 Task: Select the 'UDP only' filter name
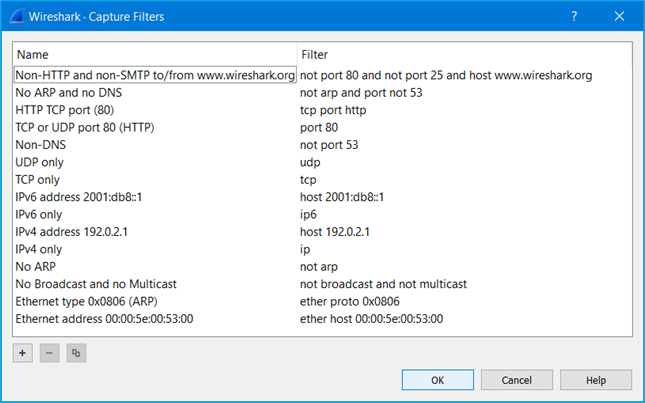pyautogui.click(x=39, y=162)
